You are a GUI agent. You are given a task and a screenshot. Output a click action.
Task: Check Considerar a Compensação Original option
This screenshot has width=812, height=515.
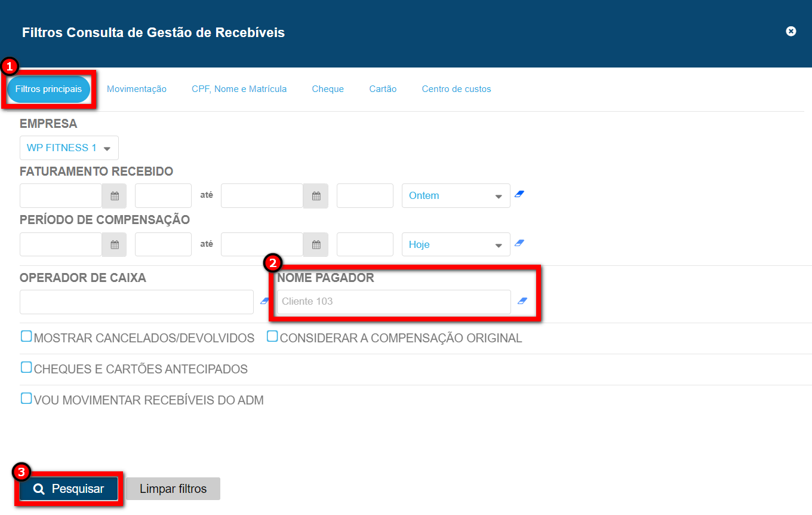(272, 336)
